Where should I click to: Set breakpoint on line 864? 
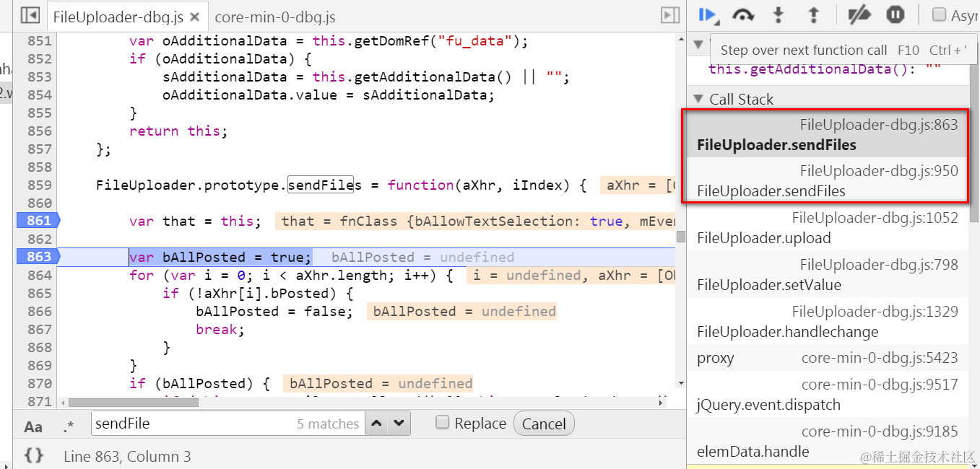[x=39, y=275]
